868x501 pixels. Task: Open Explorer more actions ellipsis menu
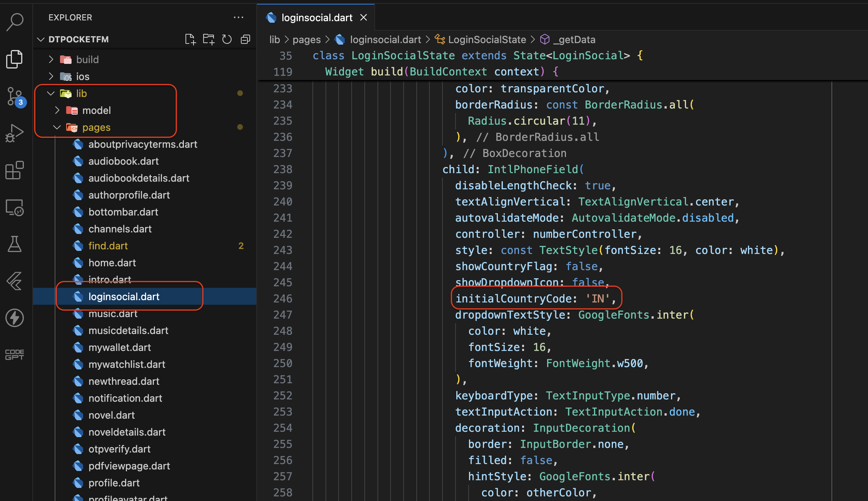238,17
